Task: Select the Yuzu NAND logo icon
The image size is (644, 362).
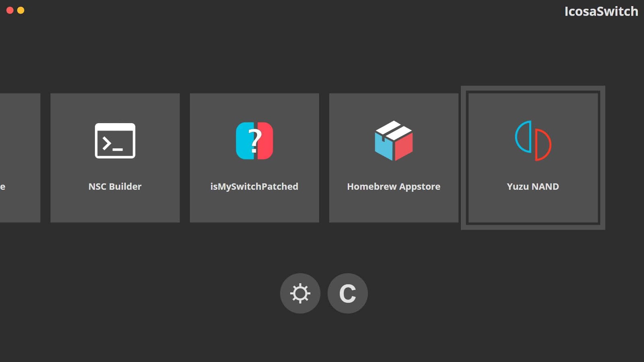Action: tap(533, 141)
